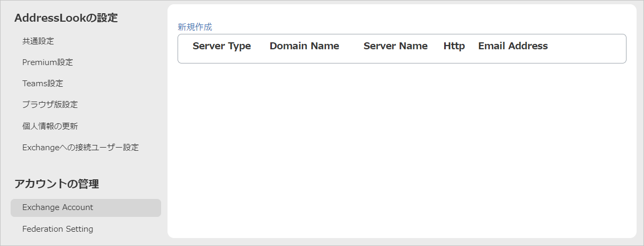644x246 pixels.
Task: Open ブラウザ版設定 page
Action: click(50, 104)
